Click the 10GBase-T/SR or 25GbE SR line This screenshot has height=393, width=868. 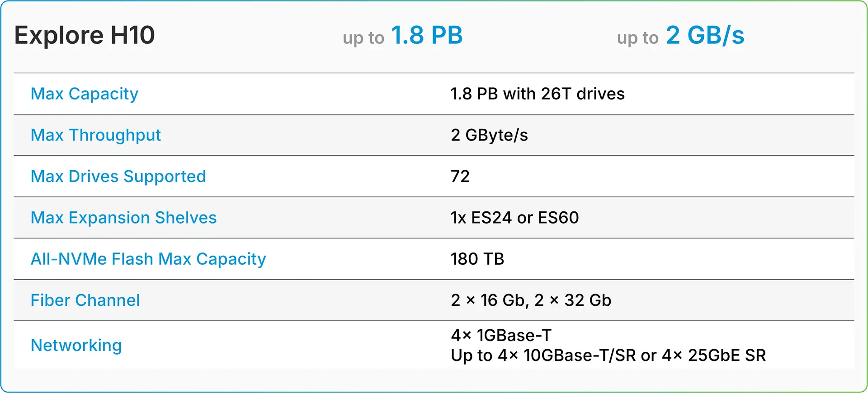[x=608, y=356]
